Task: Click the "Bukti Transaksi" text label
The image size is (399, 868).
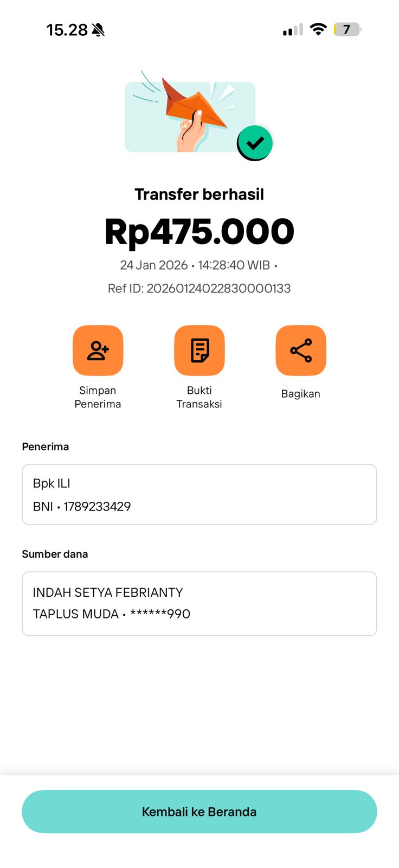Action: pyautogui.click(x=199, y=397)
